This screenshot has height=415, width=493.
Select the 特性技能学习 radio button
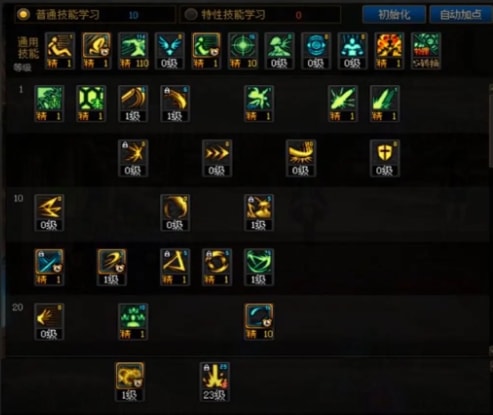click(x=191, y=14)
